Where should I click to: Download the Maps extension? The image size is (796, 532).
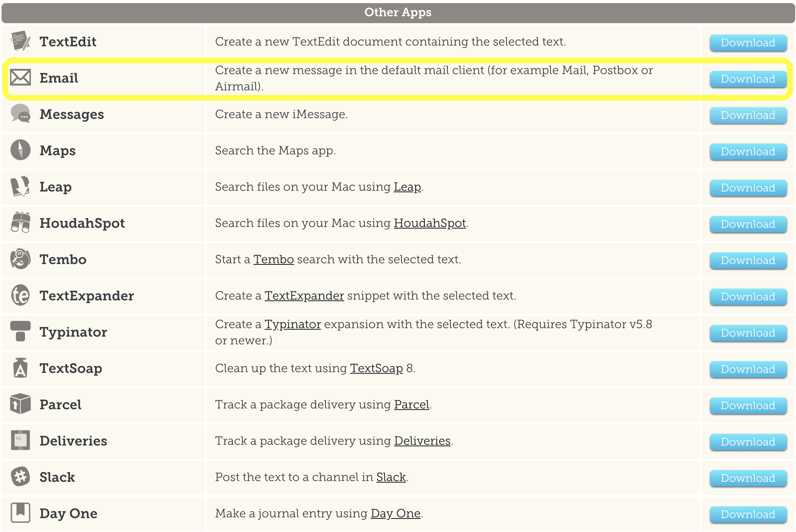(748, 151)
